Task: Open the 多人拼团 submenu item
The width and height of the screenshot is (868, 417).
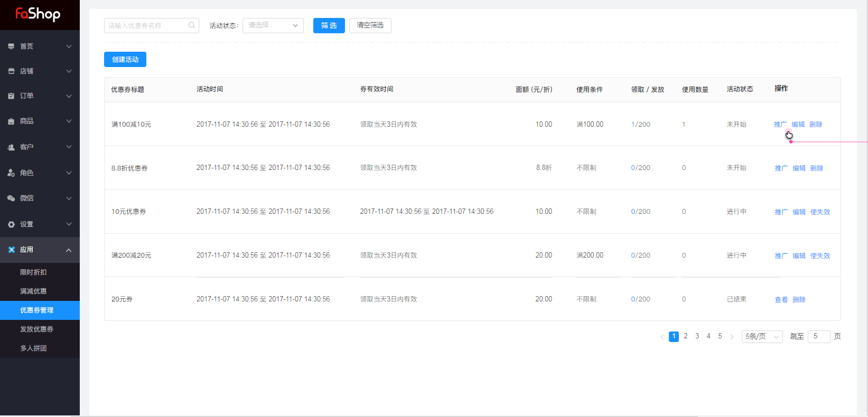Action: [x=40, y=348]
